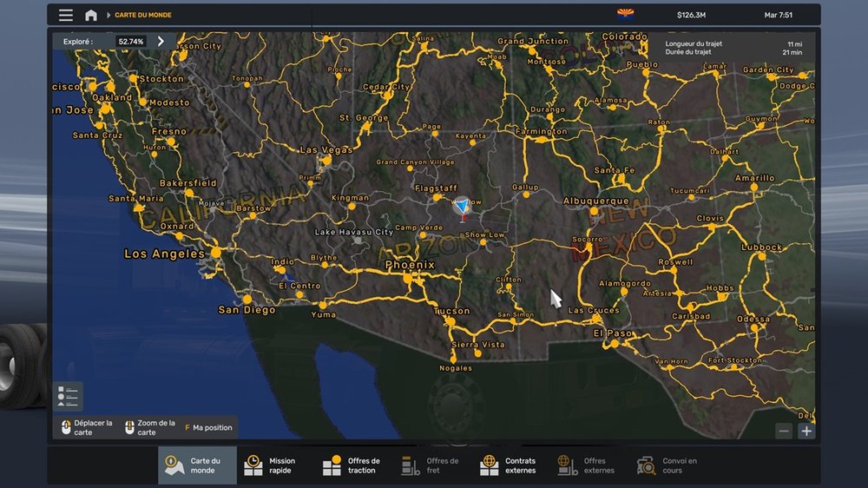
Task: Click Kingman label on the map
Action: point(350,198)
